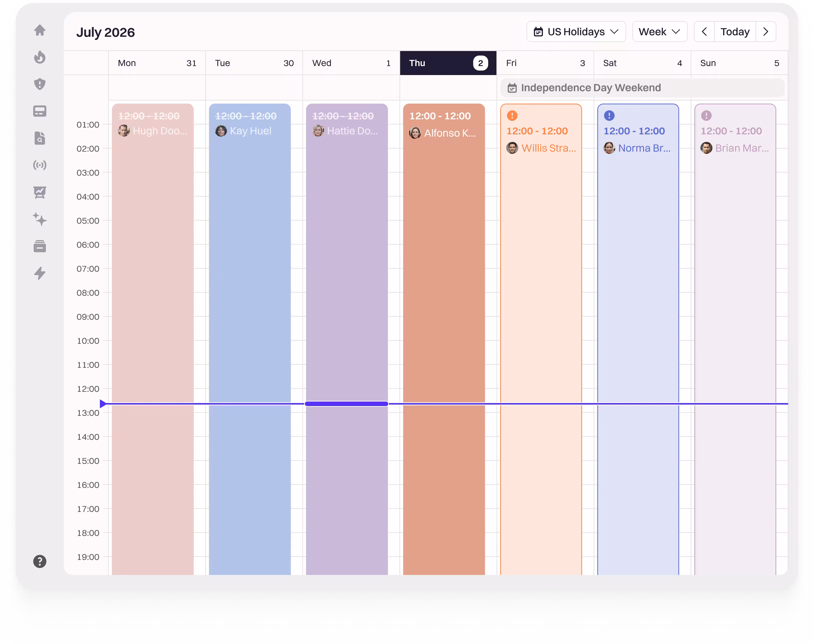The width and height of the screenshot is (814, 644).
Task: Open the help question mark icon
Action: 40,561
